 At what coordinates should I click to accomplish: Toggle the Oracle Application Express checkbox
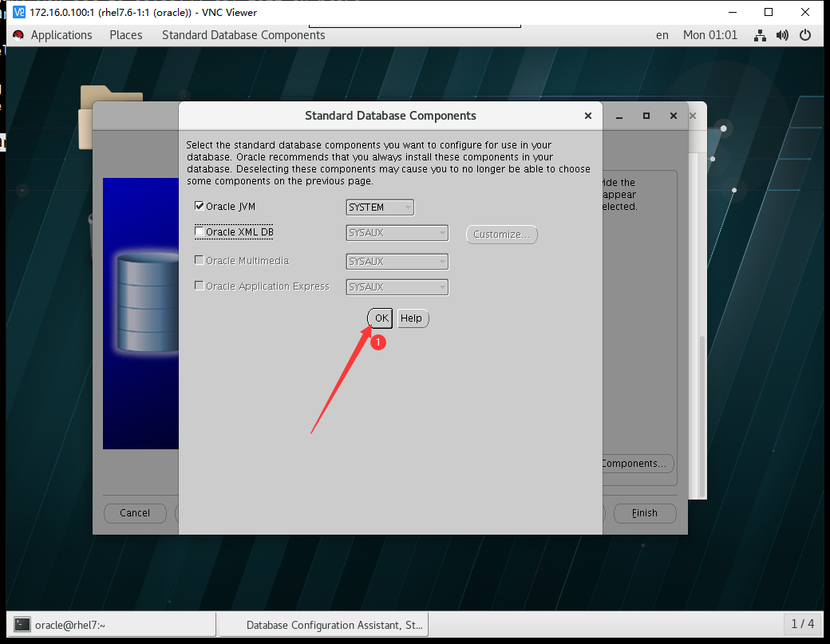pyautogui.click(x=200, y=286)
